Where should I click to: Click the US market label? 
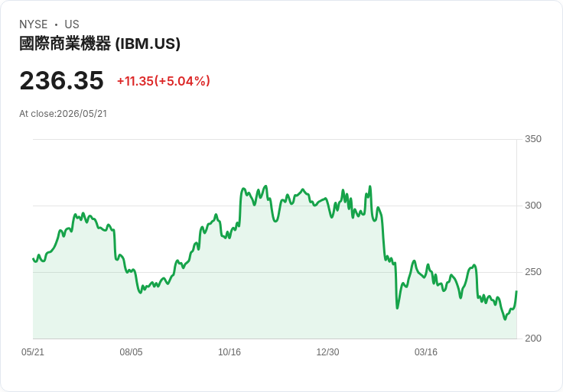pos(72,24)
